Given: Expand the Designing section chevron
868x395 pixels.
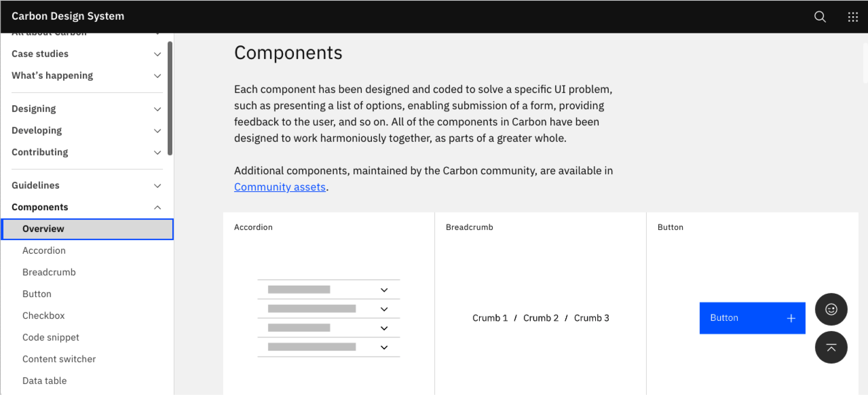Looking at the screenshot, I should click(157, 109).
